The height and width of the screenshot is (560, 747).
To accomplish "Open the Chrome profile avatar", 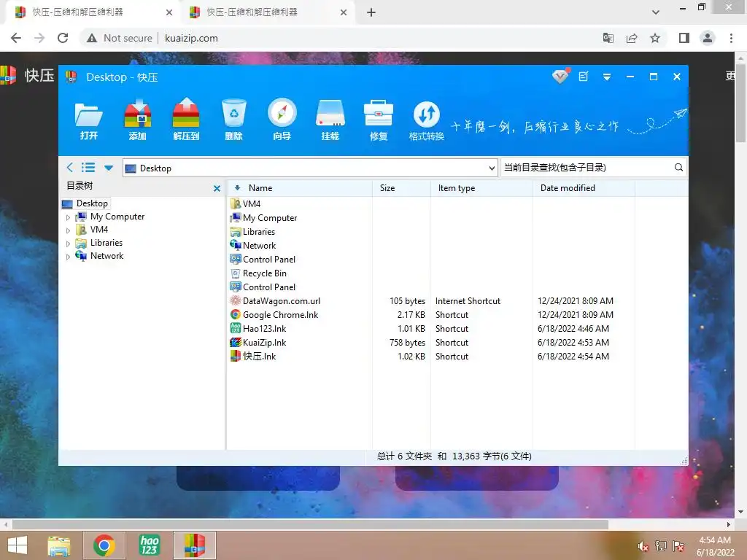I will click(708, 38).
